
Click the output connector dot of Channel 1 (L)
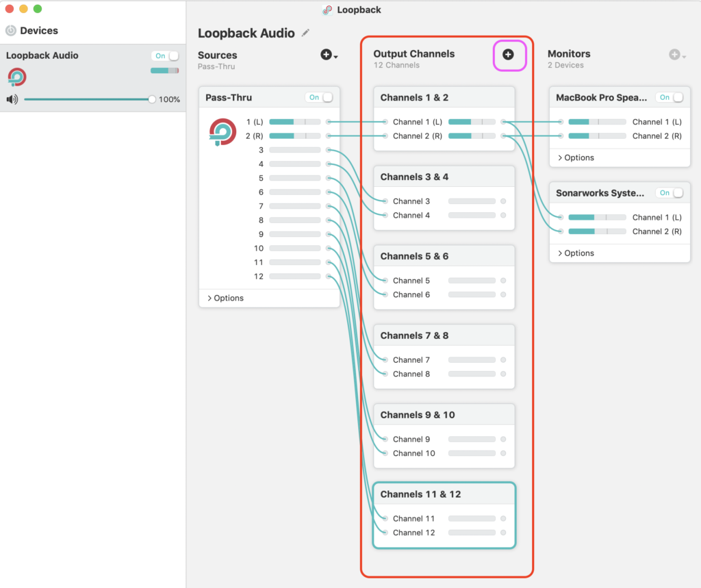coord(503,122)
